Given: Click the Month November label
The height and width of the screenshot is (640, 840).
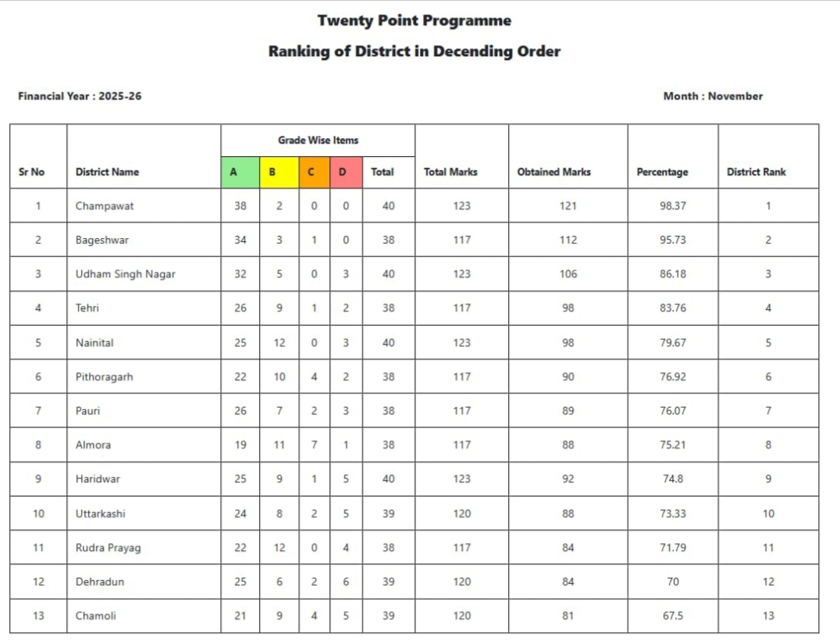Looking at the screenshot, I should (x=713, y=96).
